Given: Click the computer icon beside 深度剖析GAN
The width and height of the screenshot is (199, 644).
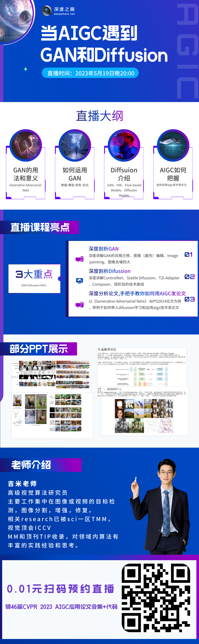Looking at the screenshot, I should (x=79, y=259).
